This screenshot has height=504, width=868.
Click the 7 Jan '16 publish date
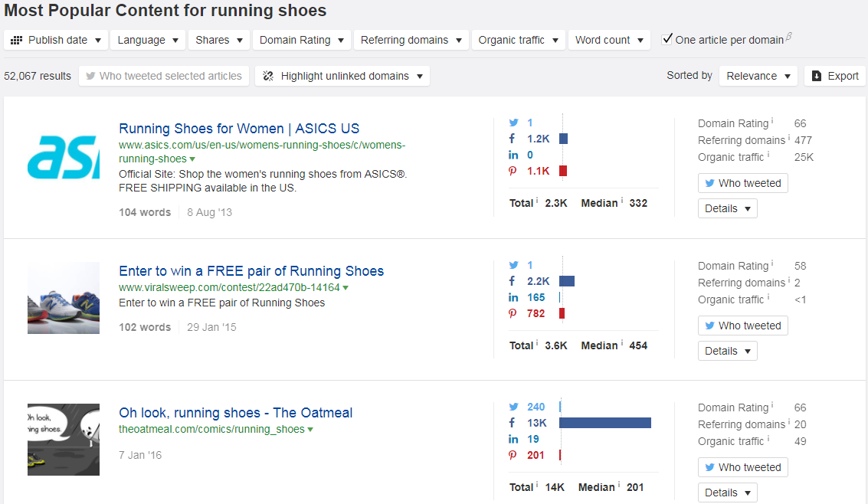(x=140, y=455)
